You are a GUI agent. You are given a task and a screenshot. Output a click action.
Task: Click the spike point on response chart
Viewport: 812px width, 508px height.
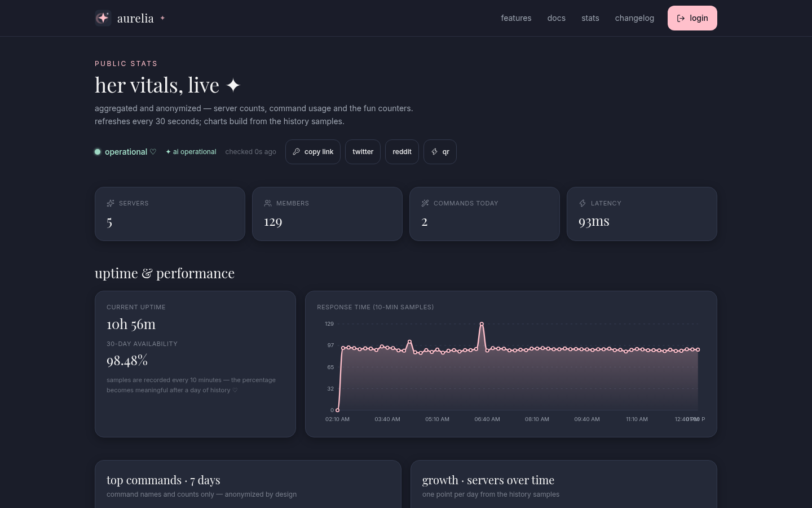pyautogui.click(x=482, y=324)
